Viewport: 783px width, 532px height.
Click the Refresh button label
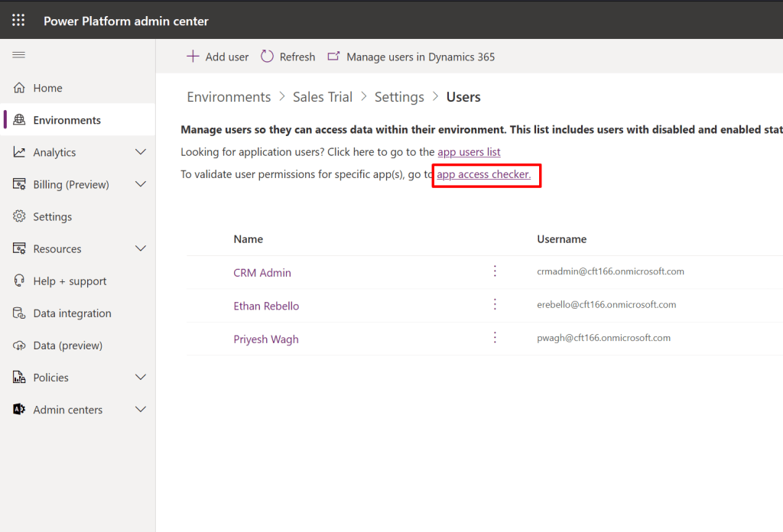coord(297,57)
